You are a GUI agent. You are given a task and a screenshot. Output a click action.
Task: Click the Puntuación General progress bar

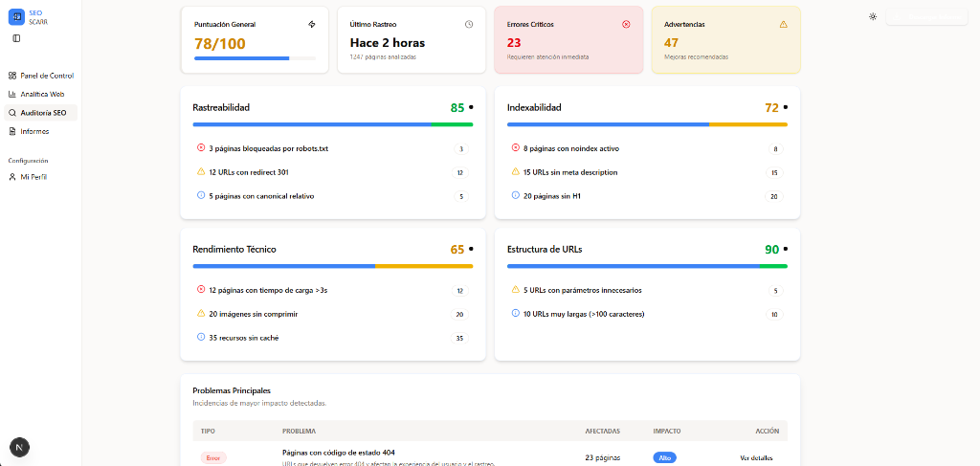pos(255,58)
